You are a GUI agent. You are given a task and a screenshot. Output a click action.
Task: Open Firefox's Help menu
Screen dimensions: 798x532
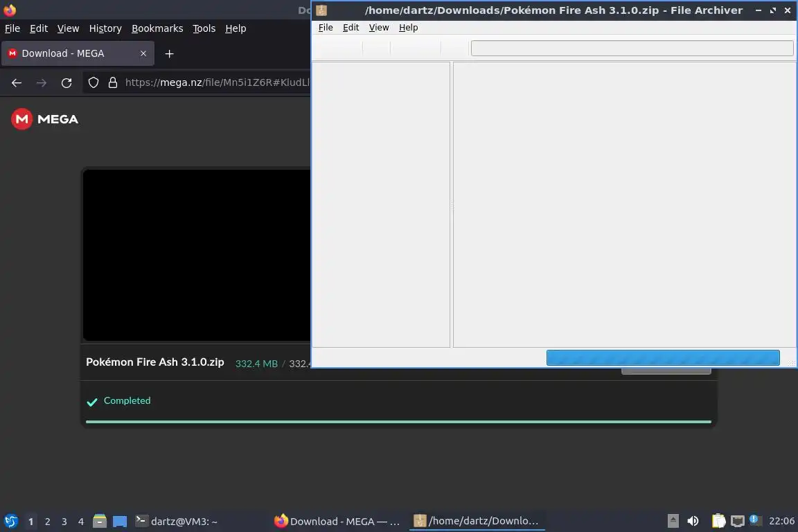(x=236, y=28)
